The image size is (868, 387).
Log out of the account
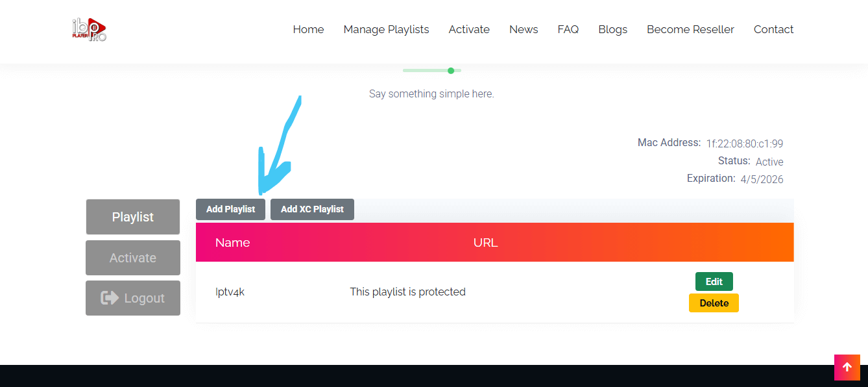[132, 298]
